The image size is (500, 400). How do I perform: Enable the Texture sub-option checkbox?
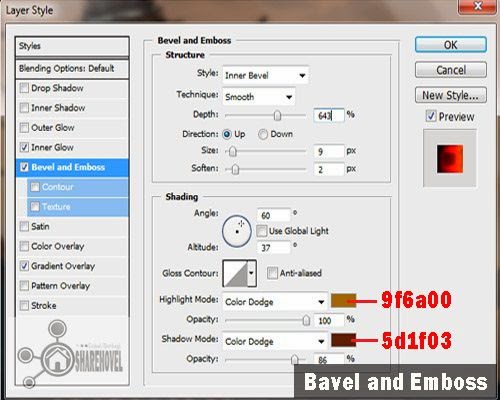pos(35,207)
